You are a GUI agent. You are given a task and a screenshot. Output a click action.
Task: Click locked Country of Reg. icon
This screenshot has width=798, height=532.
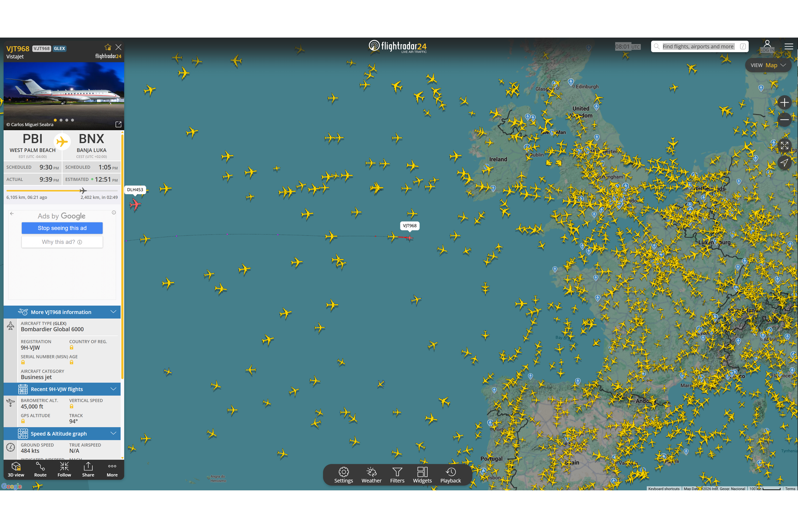pyautogui.click(x=72, y=347)
